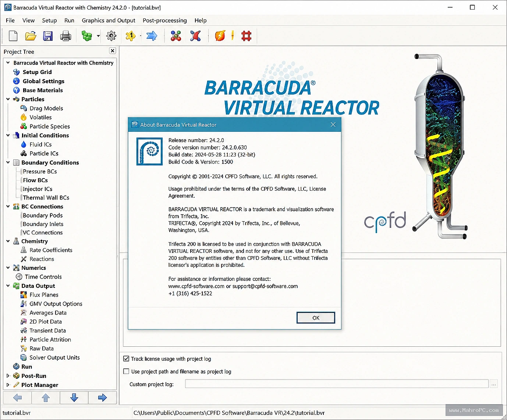The image size is (507, 420).
Task: Collapse the Chemistry tree node
Action: (8, 241)
